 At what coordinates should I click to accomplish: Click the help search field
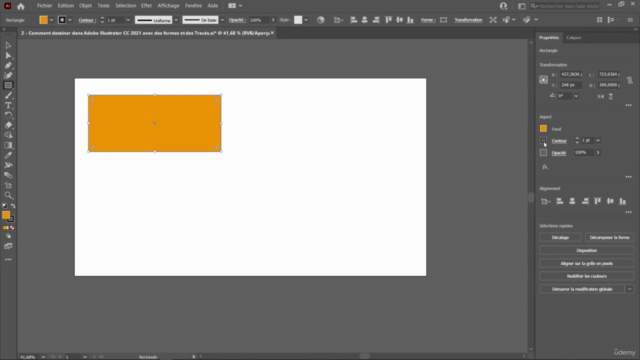click(565, 6)
